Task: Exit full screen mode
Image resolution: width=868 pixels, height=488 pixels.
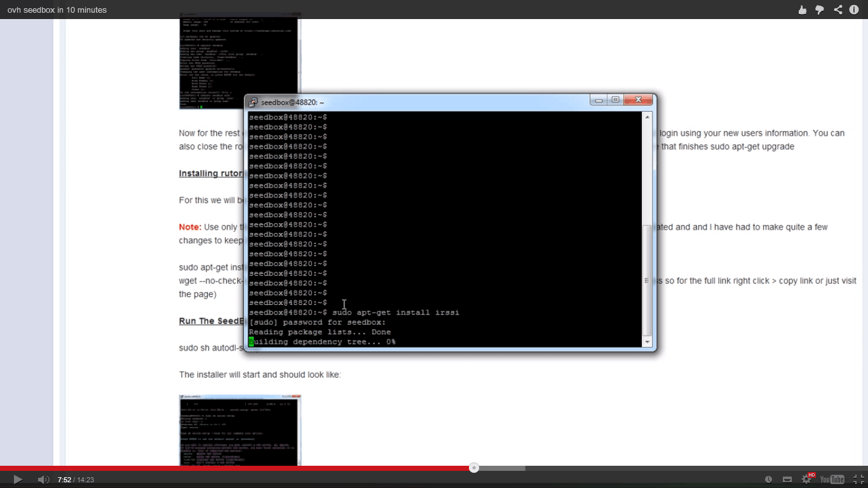Action: [x=858, y=480]
